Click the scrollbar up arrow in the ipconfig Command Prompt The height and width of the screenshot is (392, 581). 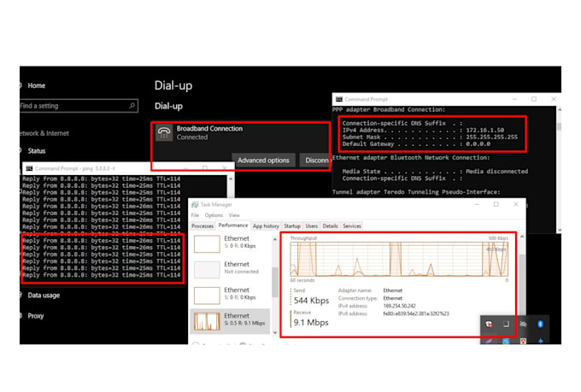click(559, 109)
